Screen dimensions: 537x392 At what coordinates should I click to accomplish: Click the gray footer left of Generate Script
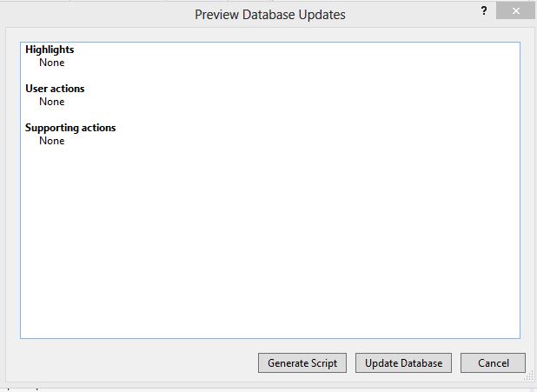132,362
